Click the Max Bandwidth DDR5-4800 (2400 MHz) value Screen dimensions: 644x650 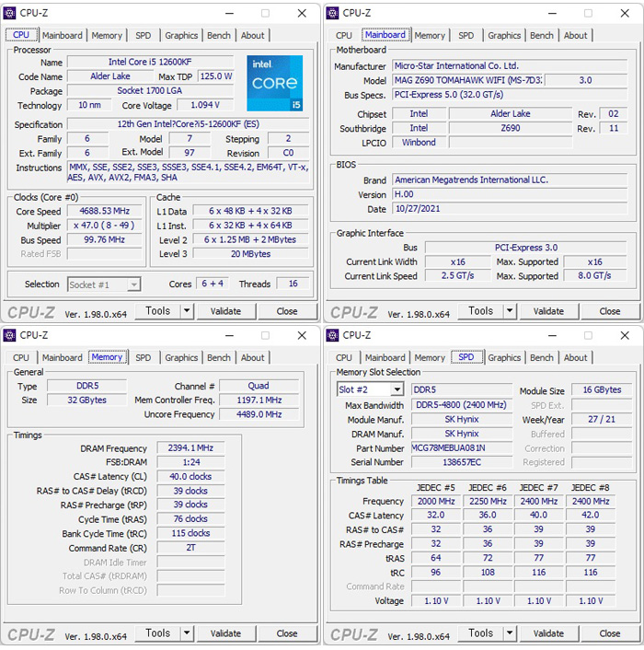pos(461,405)
